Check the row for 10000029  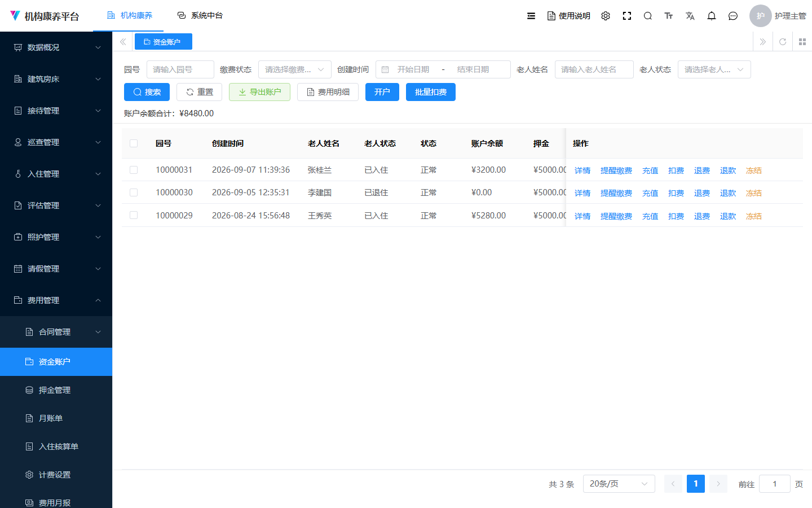click(x=134, y=215)
